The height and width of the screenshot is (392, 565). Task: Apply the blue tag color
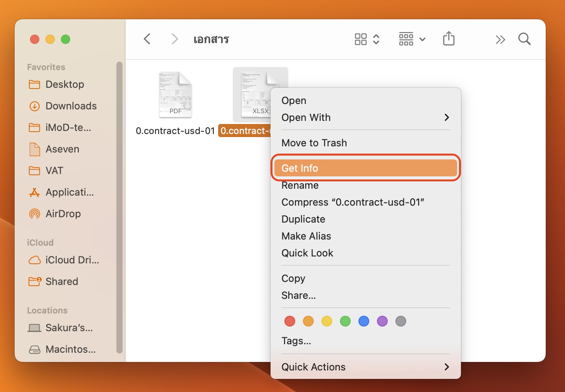coord(364,321)
